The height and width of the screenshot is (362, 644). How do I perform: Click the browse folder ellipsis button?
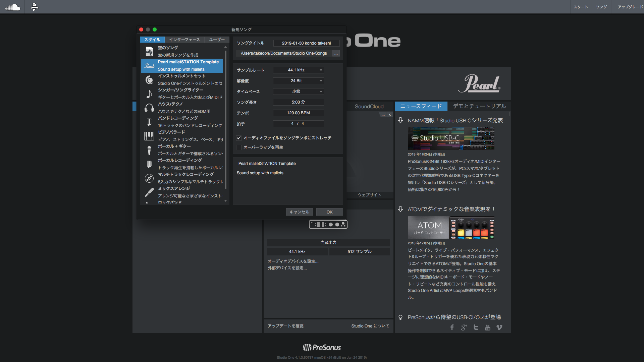tap(336, 54)
